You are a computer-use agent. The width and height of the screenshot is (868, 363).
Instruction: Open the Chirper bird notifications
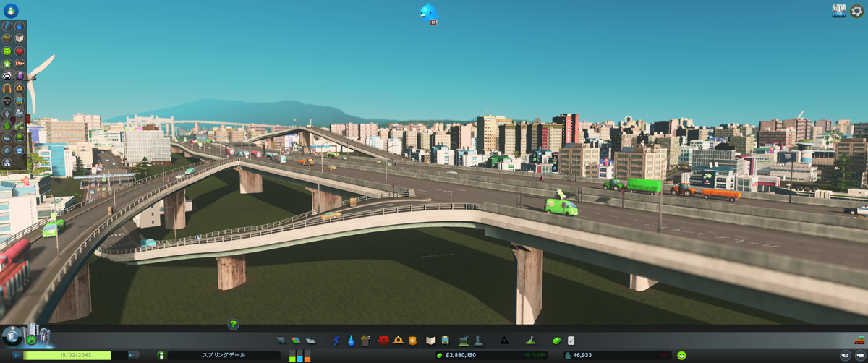[429, 12]
